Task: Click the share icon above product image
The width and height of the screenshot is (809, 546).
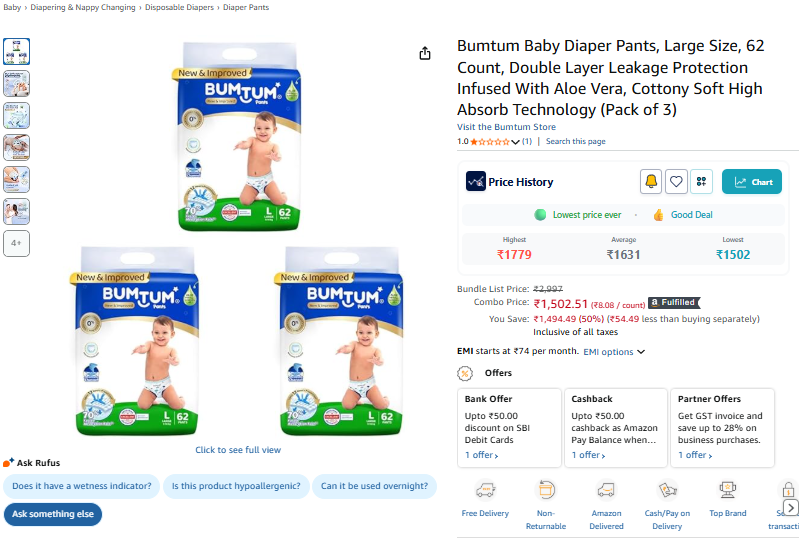Action: [425, 53]
